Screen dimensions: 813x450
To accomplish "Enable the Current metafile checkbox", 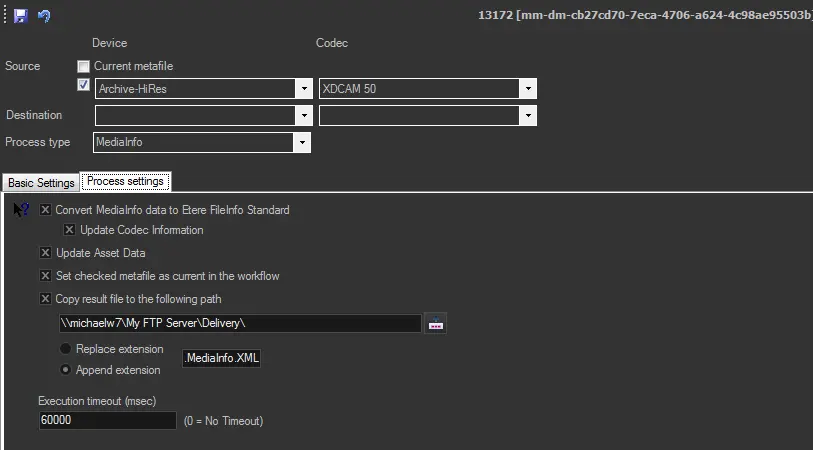I will (84, 66).
